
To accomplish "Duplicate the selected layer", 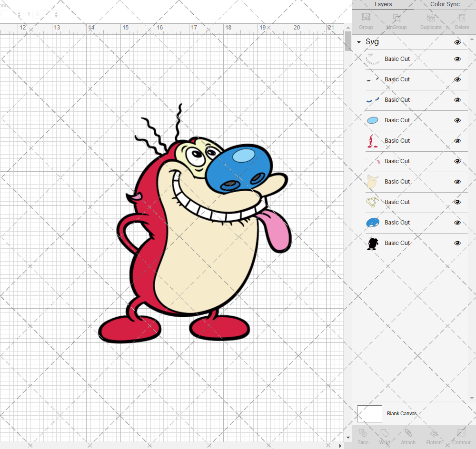I will (x=430, y=20).
